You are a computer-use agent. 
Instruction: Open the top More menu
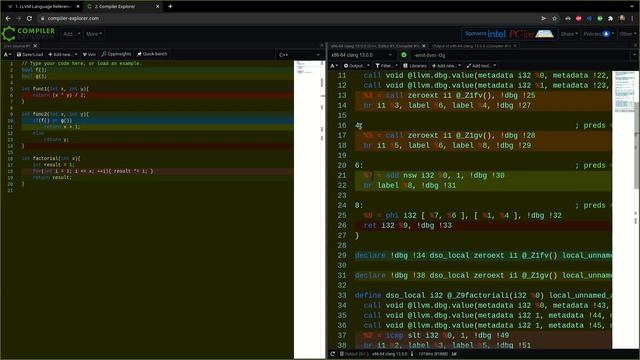[94, 34]
